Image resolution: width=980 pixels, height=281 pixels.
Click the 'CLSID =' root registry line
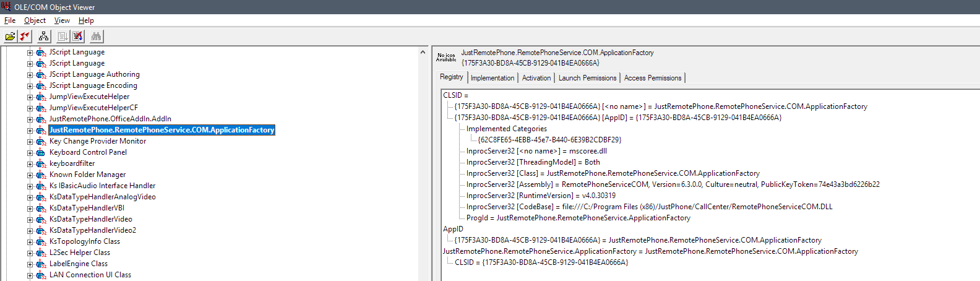[456, 95]
